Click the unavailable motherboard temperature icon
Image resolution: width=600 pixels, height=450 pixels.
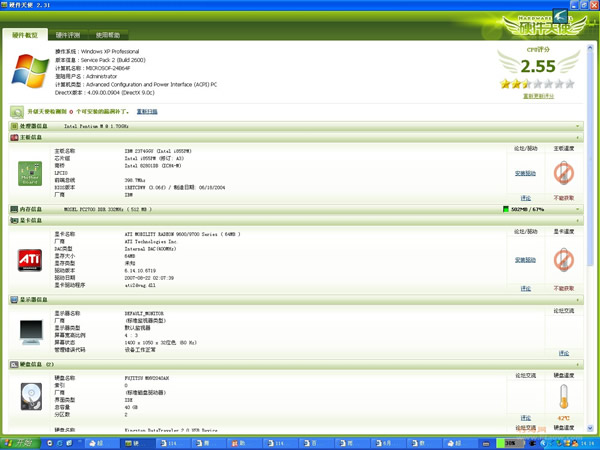click(564, 173)
